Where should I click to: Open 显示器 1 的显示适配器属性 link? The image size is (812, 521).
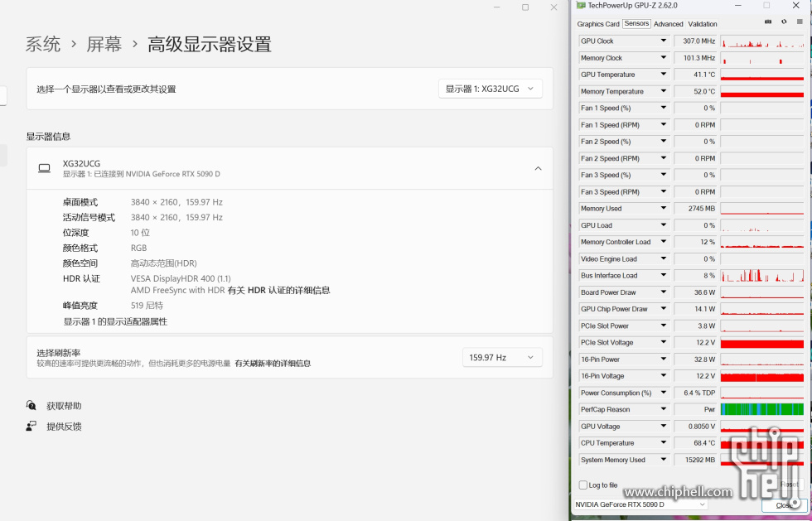point(115,321)
